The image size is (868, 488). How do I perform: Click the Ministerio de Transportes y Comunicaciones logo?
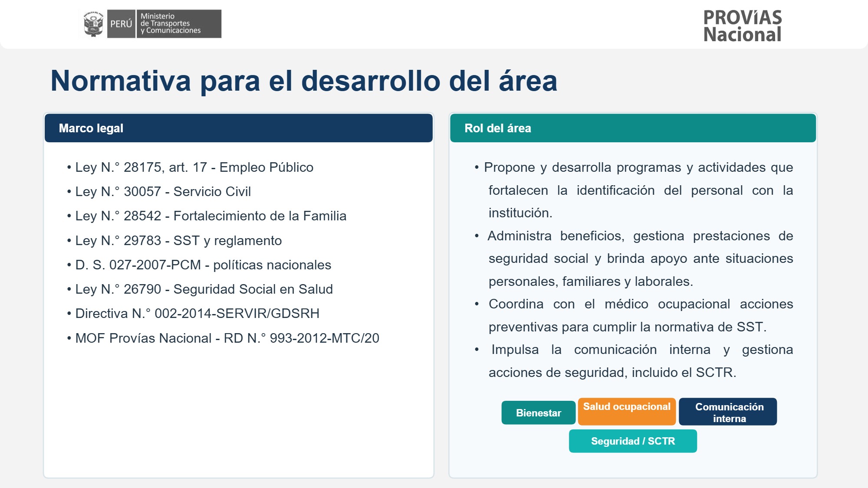point(179,24)
